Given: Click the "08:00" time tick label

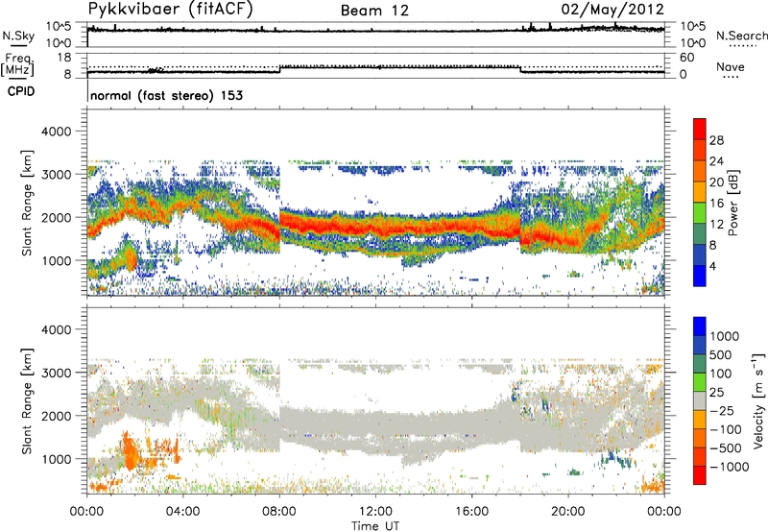Looking at the screenshot, I should 279,512.
